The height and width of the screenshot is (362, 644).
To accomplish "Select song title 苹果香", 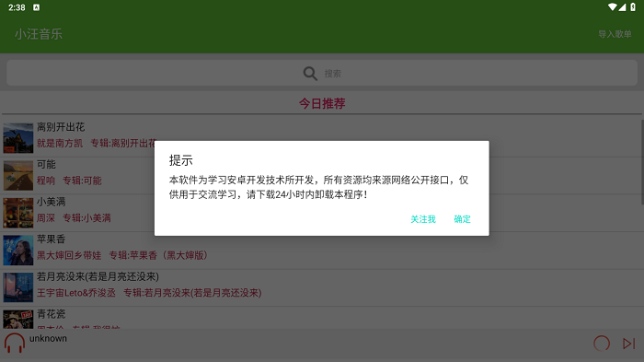I will pos(51,239).
